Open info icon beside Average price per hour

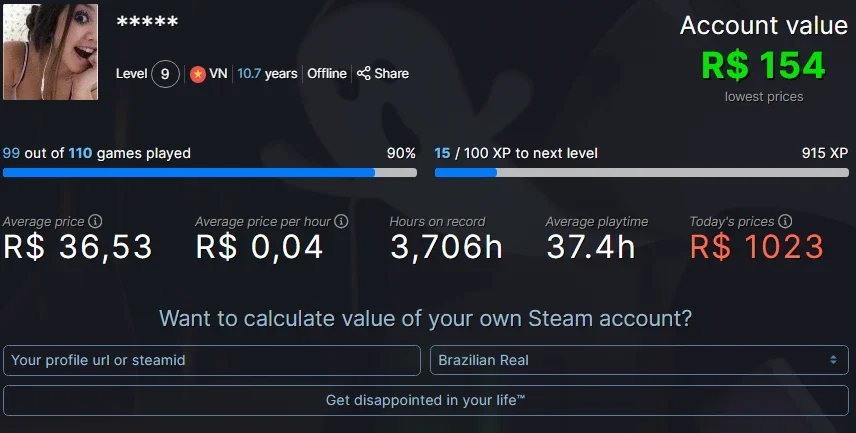coord(341,221)
